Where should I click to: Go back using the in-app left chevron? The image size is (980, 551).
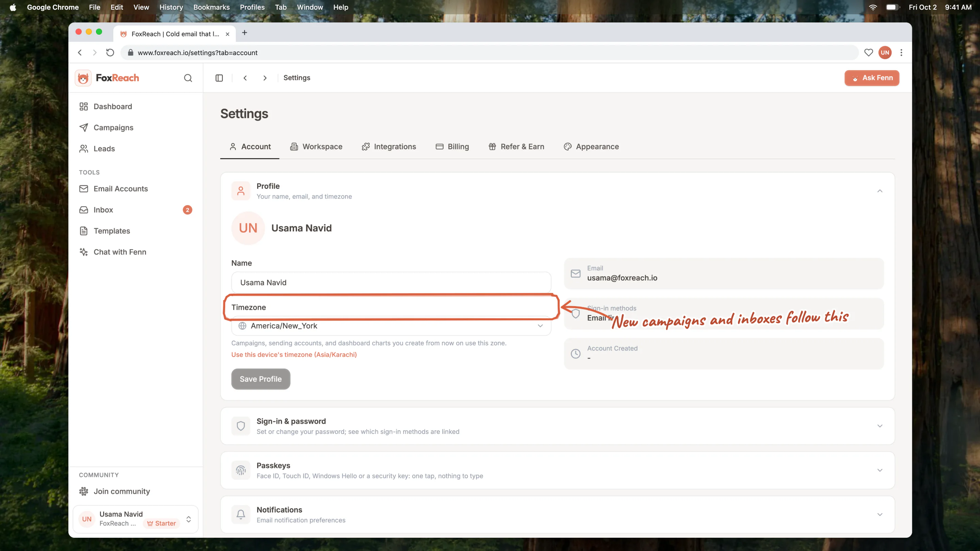tap(245, 78)
